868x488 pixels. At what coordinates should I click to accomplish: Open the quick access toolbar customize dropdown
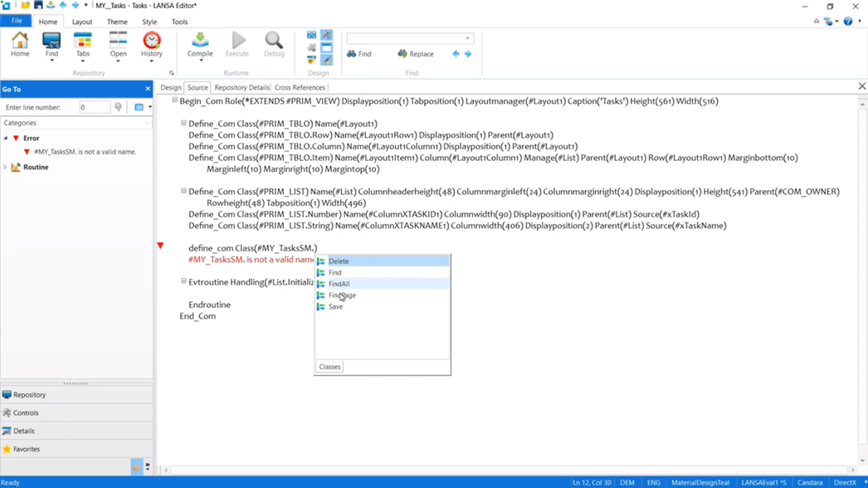(x=85, y=5)
